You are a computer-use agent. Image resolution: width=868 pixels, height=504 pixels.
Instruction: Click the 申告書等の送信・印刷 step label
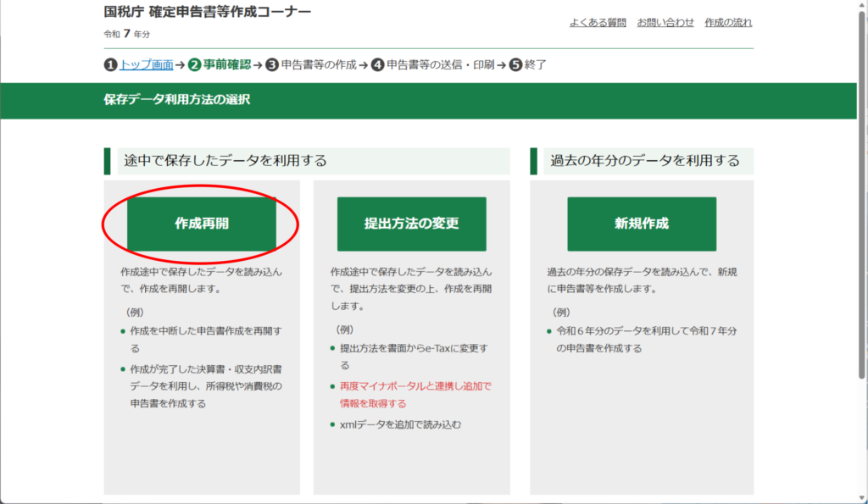[441, 64]
